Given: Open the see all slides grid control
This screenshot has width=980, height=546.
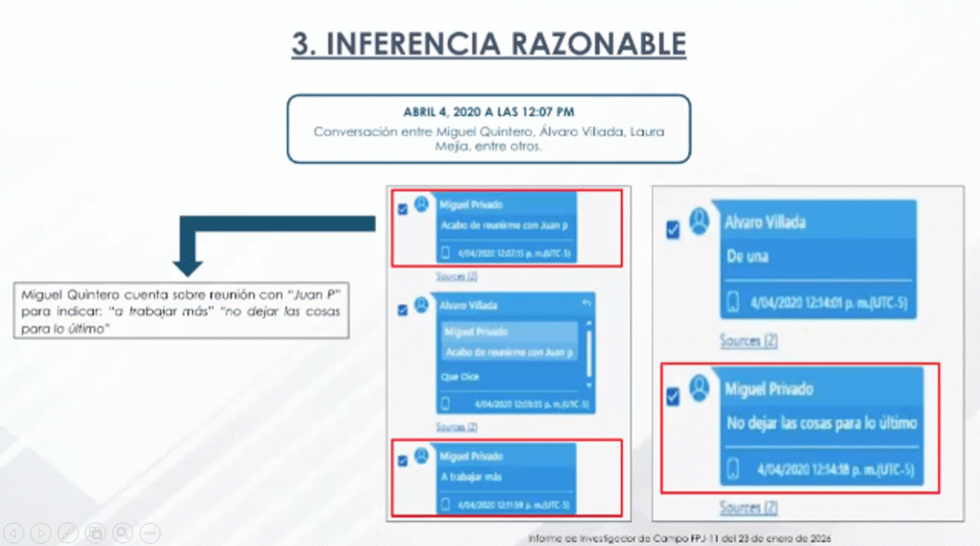Looking at the screenshot, I should [x=96, y=534].
